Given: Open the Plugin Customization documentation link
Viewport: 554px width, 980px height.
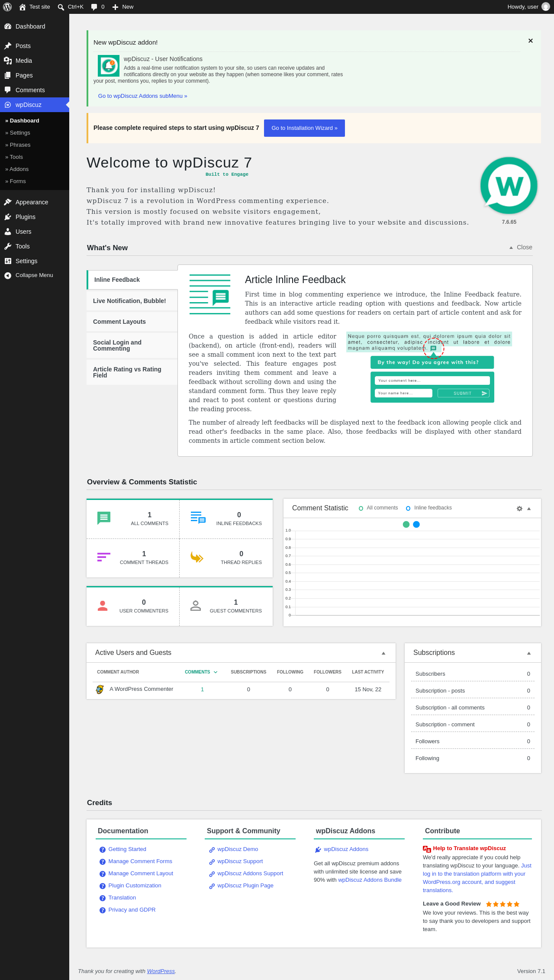Looking at the screenshot, I should (135, 886).
